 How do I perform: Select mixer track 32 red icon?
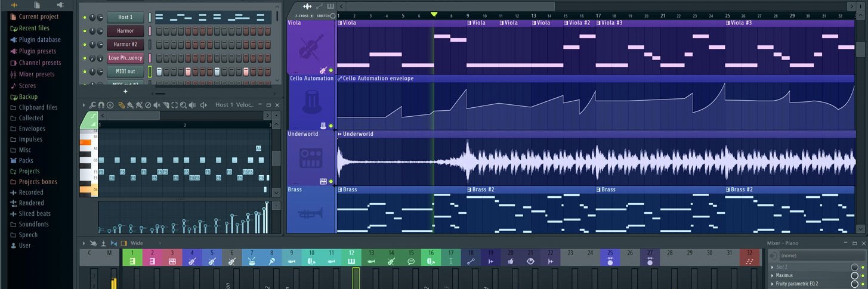(749, 261)
